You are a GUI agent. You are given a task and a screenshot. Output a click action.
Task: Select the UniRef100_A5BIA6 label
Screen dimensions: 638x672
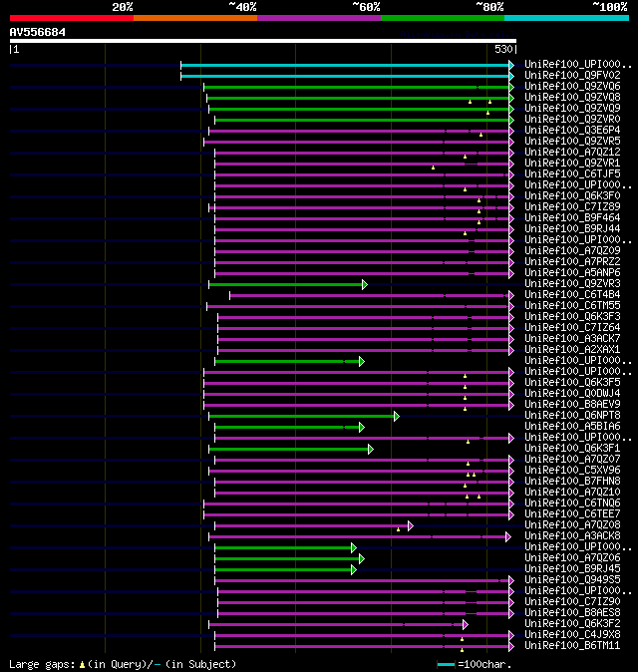[x=572, y=427]
